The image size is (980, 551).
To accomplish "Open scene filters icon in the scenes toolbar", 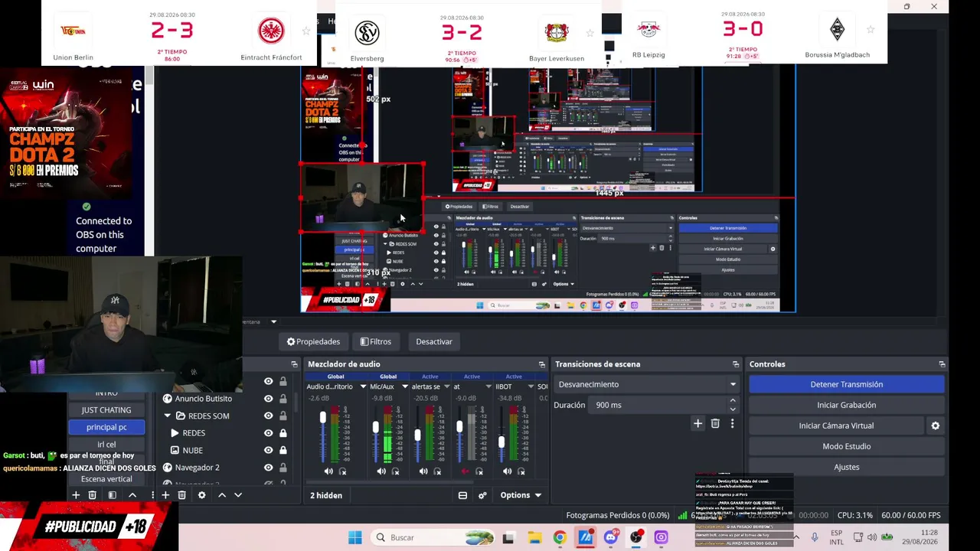I will pos(112,495).
